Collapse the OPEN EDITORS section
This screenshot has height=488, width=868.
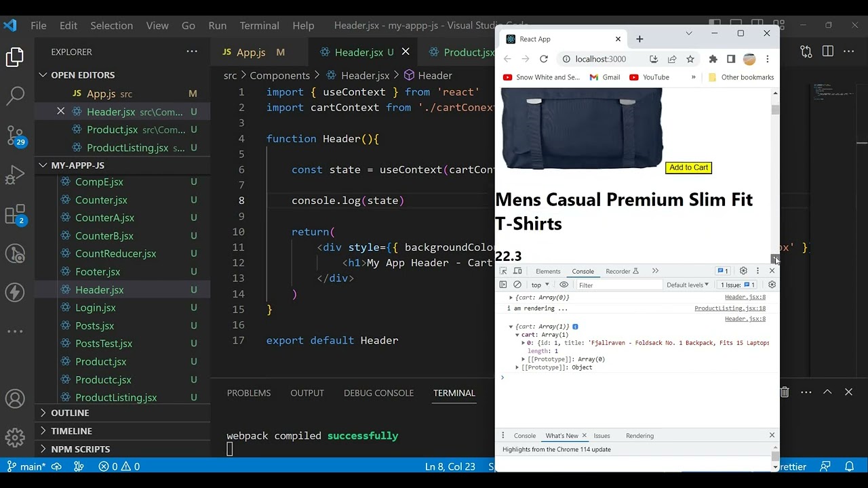tap(83, 75)
